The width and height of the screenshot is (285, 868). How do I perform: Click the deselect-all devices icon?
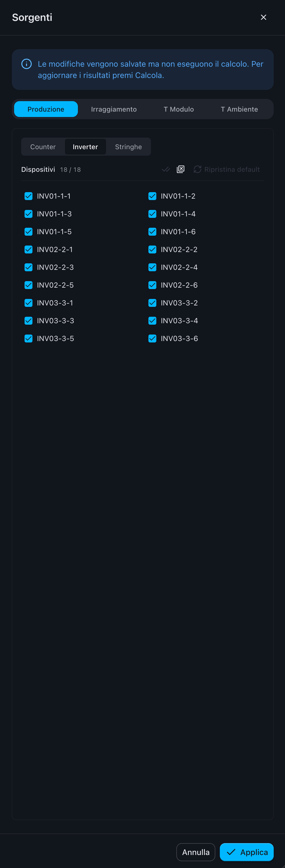point(181,169)
